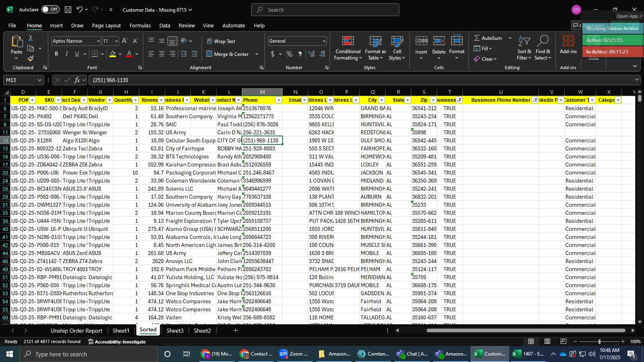Open the Data tab
Viewport: 644px width, 362px height.
[x=165, y=25]
